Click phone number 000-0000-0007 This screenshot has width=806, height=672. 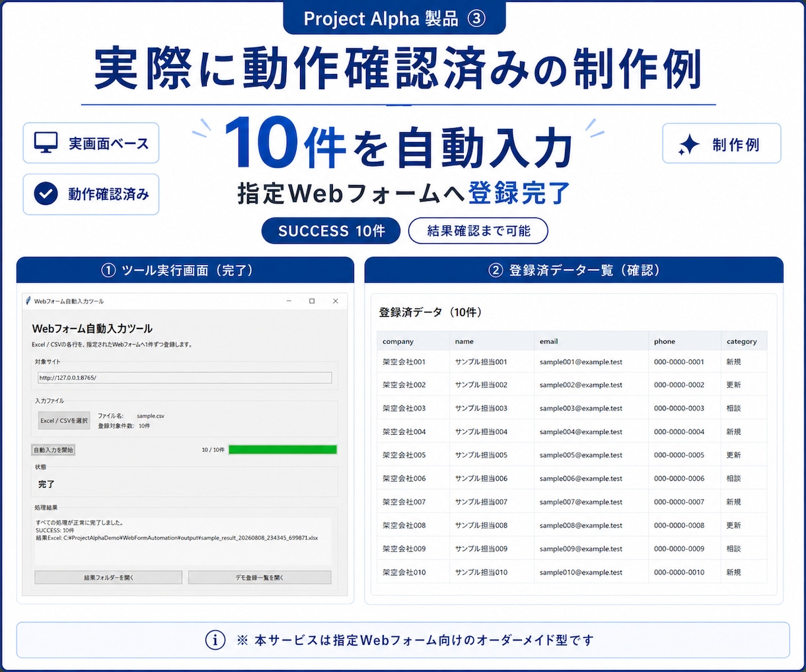[x=679, y=502]
